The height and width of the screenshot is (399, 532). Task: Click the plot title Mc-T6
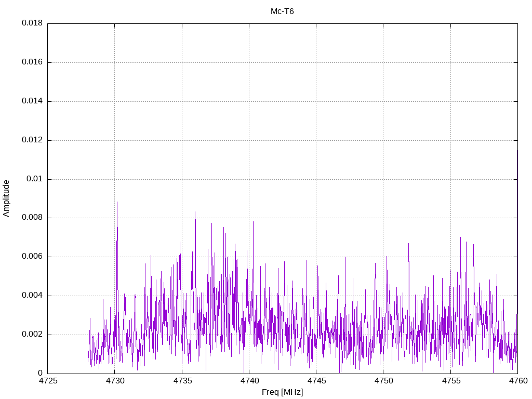pyautogui.click(x=282, y=11)
